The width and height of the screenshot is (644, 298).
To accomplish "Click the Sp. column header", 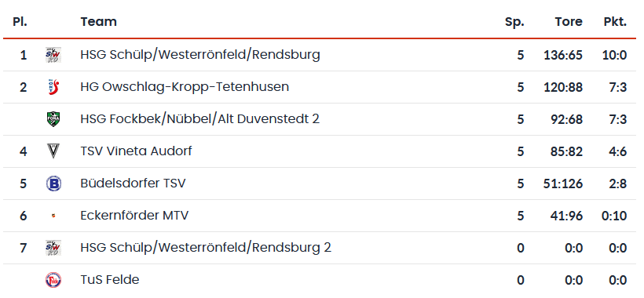I will click(514, 22).
